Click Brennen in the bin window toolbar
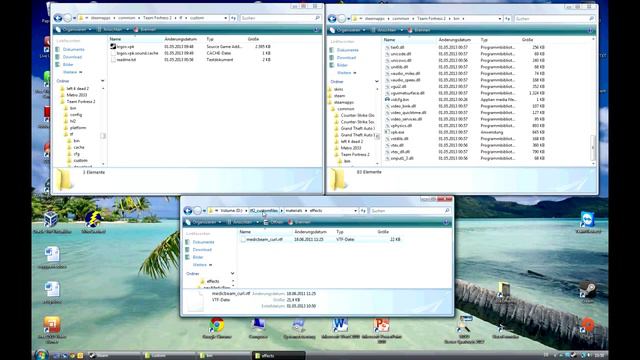The height and width of the screenshot is (360, 640). point(419,30)
